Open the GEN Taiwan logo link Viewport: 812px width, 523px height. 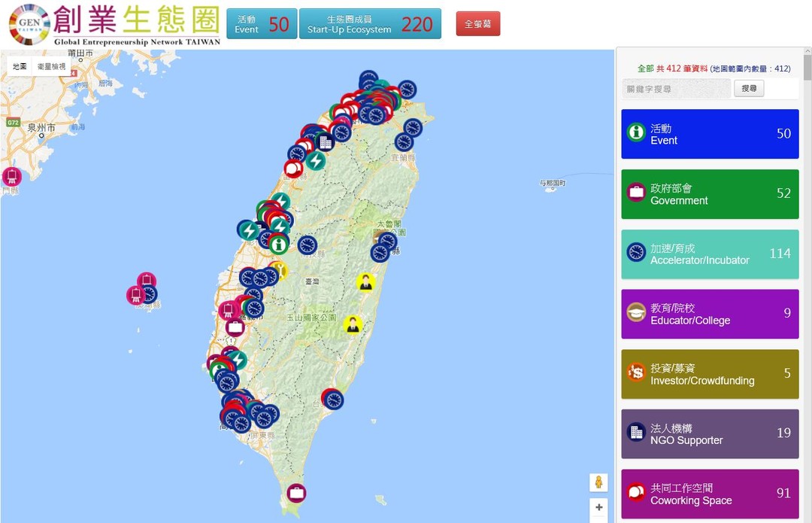115,24
